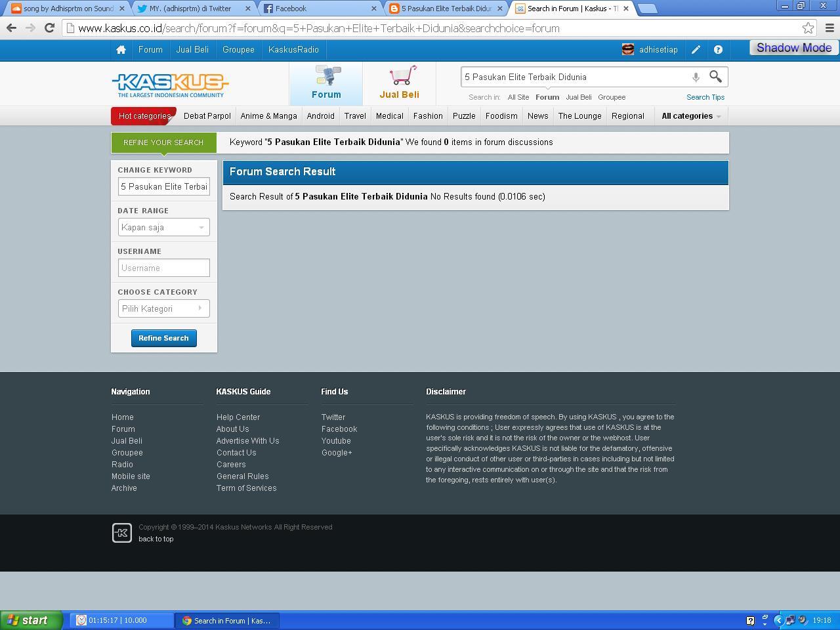Viewport: 840px width, 630px height.
Task: Select Jual Beli search scope
Action: 578,97
